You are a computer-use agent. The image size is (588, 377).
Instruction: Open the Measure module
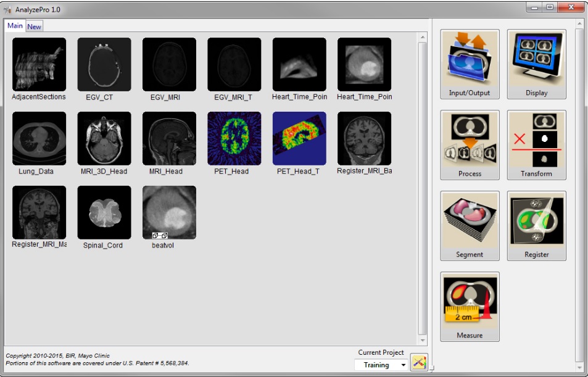click(x=470, y=306)
